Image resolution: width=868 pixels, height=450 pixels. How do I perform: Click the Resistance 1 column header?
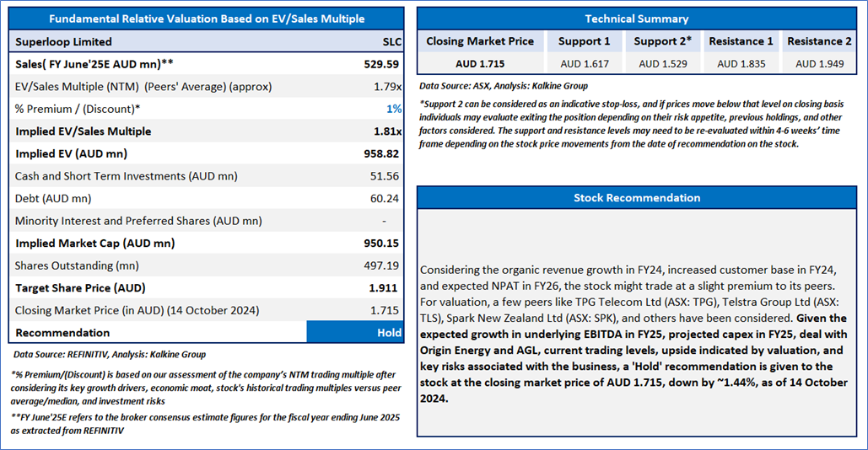coord(741,41)
